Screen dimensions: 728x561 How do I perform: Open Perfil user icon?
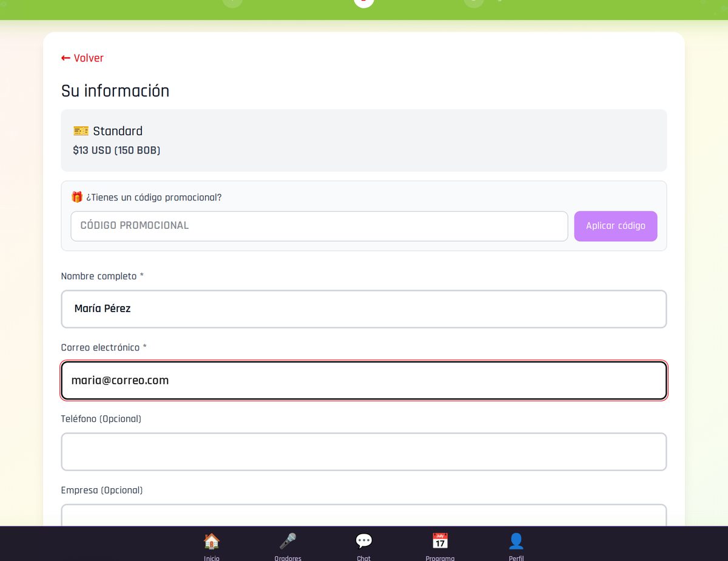tap(516, 541)
